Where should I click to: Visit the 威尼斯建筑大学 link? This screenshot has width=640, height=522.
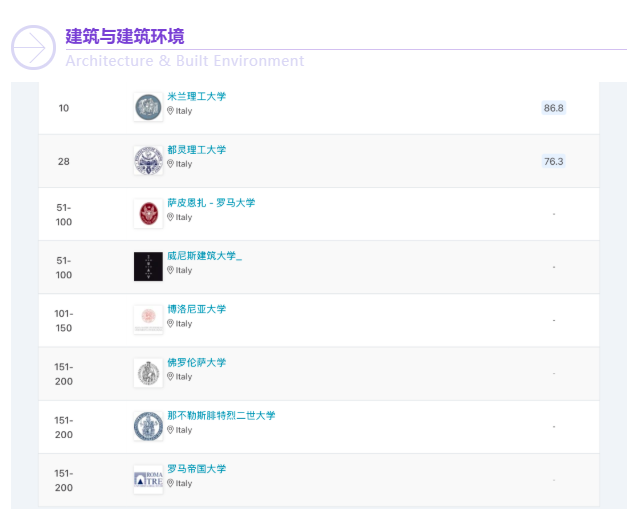(x=204, y=256)
